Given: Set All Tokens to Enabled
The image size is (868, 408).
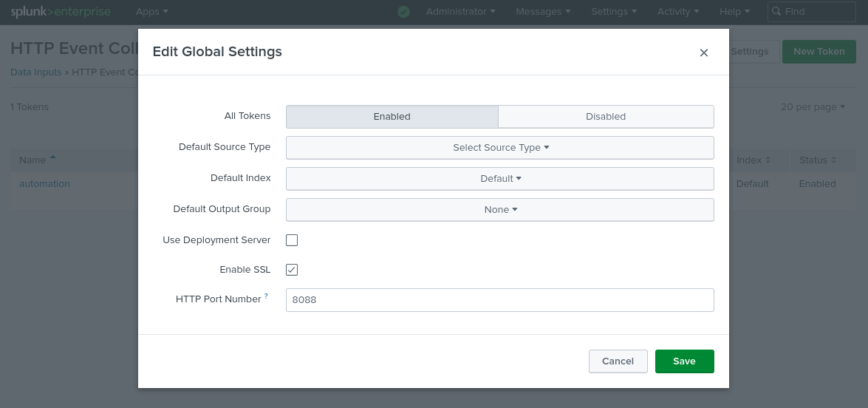Looking at the screenshot, I should click(x=392, y=117).
